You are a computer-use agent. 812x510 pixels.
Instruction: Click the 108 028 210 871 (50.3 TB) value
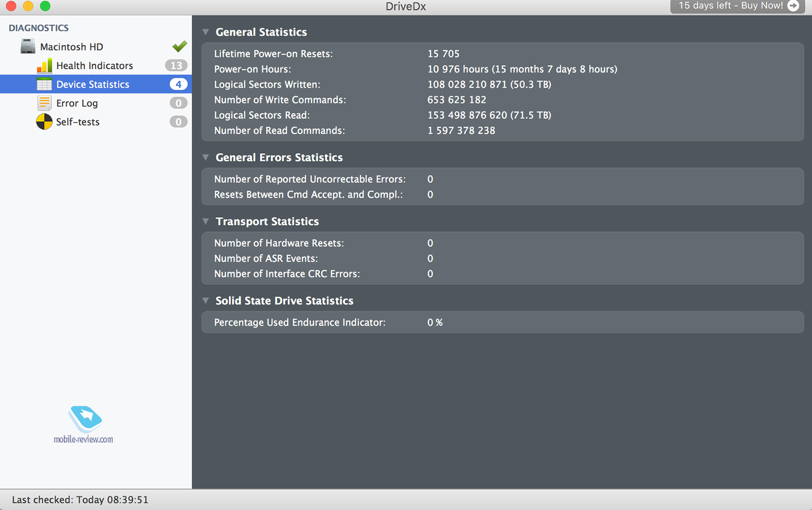coord(489,84)
